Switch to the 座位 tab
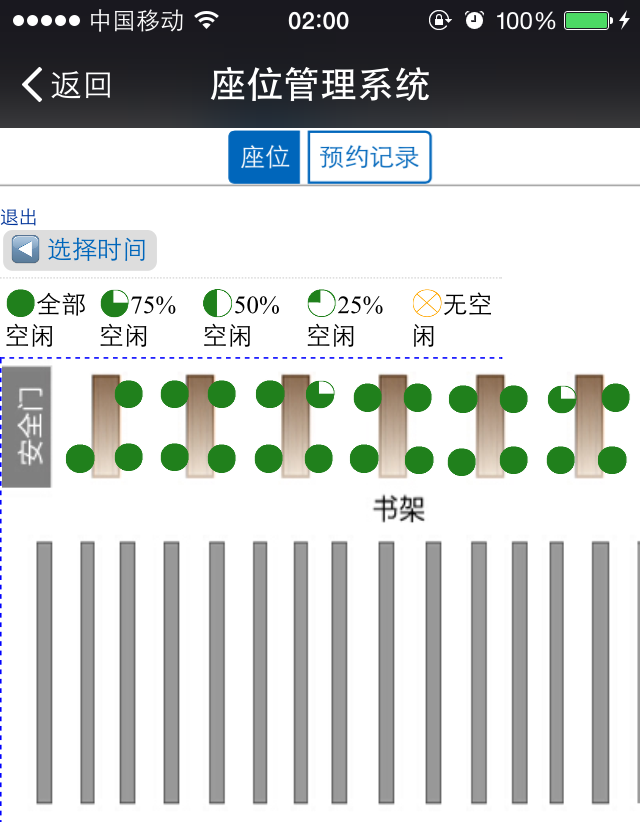640x822 pixels. [264, 157]
